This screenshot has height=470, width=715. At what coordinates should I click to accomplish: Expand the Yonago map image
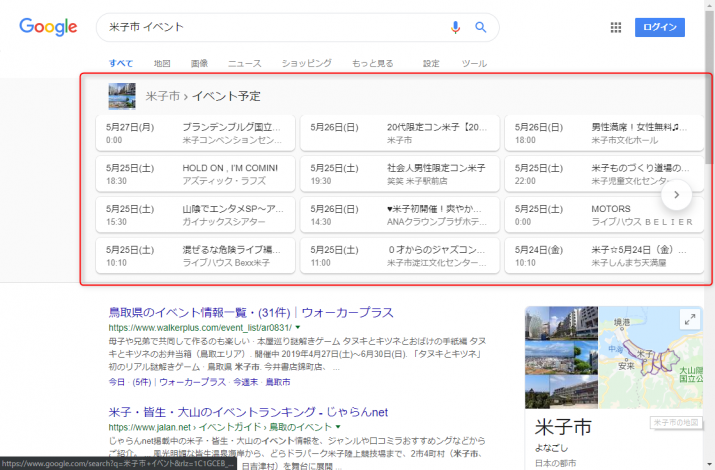690,319
